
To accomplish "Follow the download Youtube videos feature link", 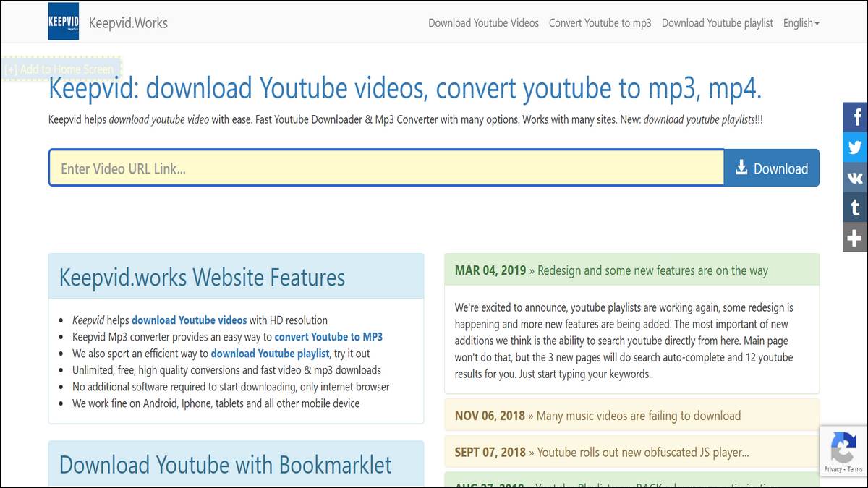I will pos(190,320).
